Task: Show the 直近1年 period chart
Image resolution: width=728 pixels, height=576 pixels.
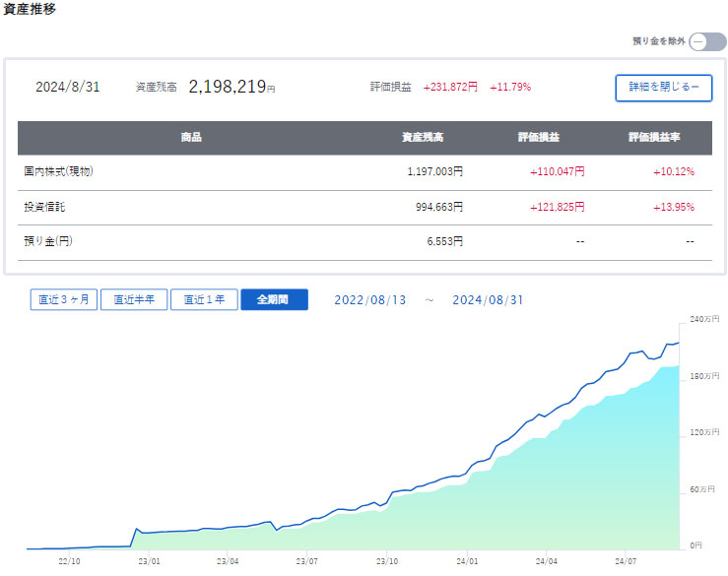Action: click(x=204, y=300)
